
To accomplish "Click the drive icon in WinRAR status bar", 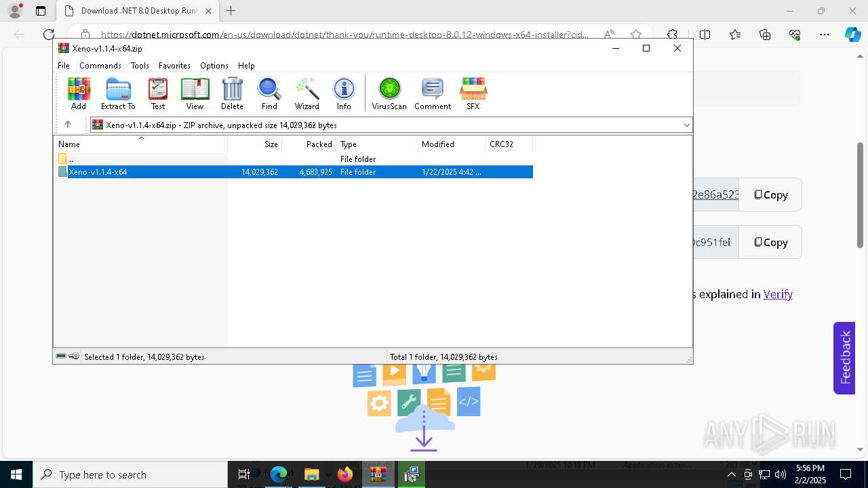I will pos(61,357).
